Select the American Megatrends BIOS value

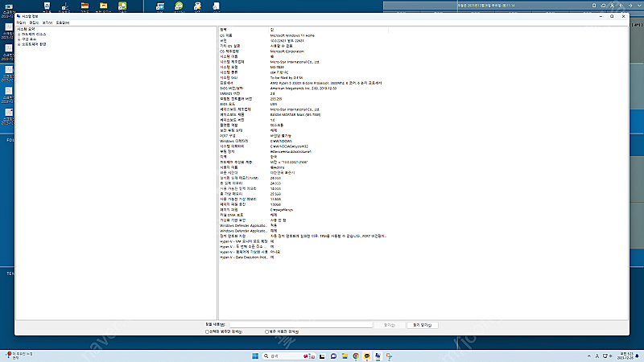[x=303, y=88]
